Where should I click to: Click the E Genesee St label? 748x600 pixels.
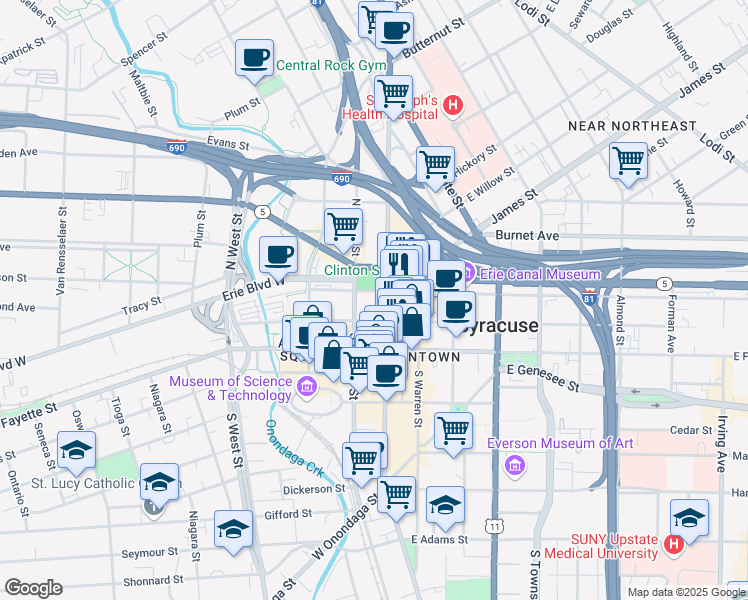click(x=543, y=378)
